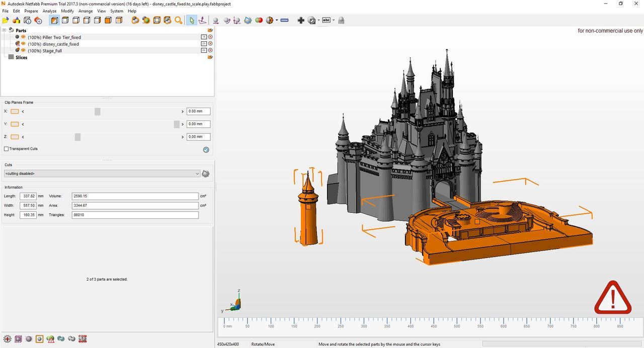Click the Z clip plane value field

198,137
